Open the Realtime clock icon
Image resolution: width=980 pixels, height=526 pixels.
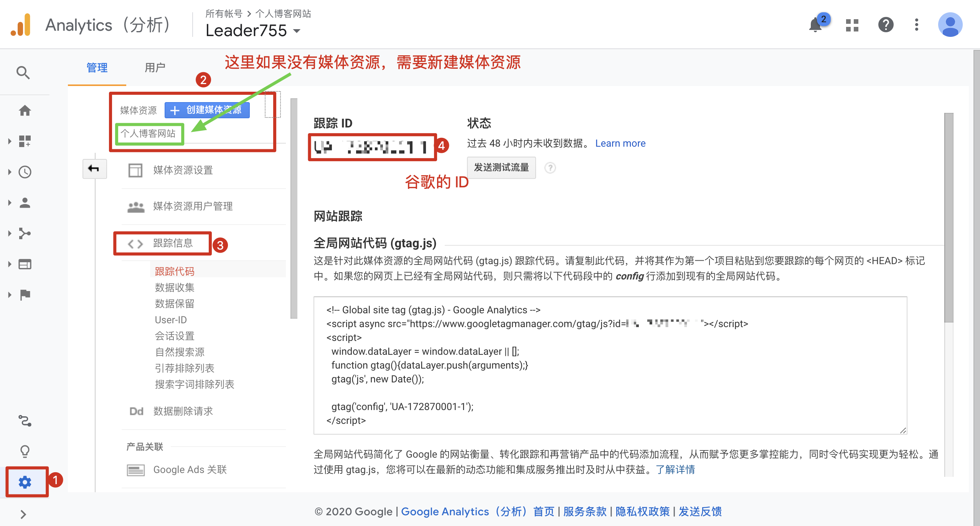(x=25, y=172)
